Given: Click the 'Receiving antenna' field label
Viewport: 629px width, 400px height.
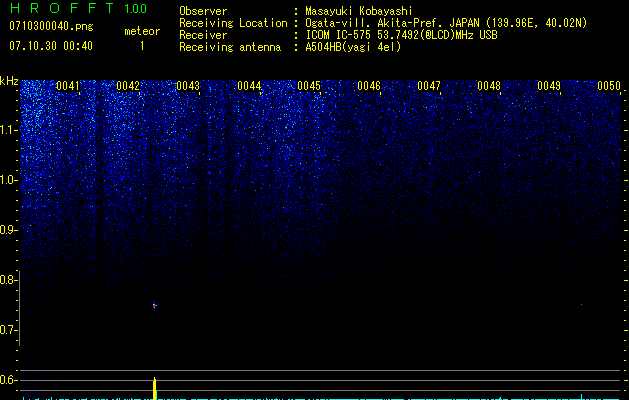Looking at the screenshot, I should pos(230,47).
